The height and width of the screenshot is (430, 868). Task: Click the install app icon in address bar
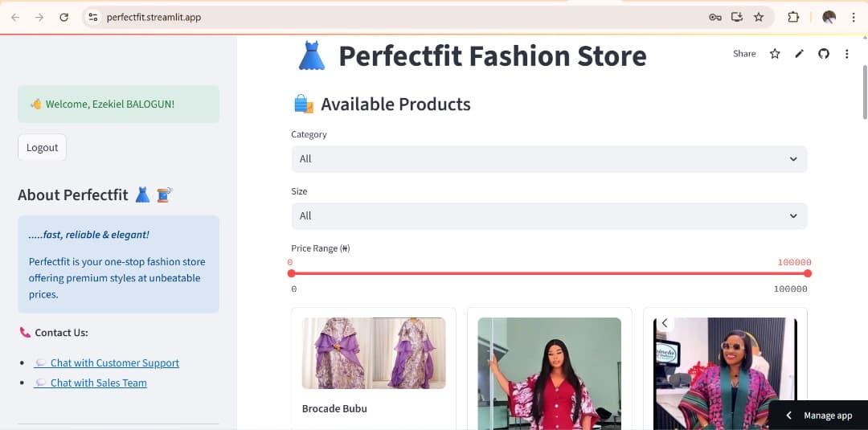(x=737, y=17)
